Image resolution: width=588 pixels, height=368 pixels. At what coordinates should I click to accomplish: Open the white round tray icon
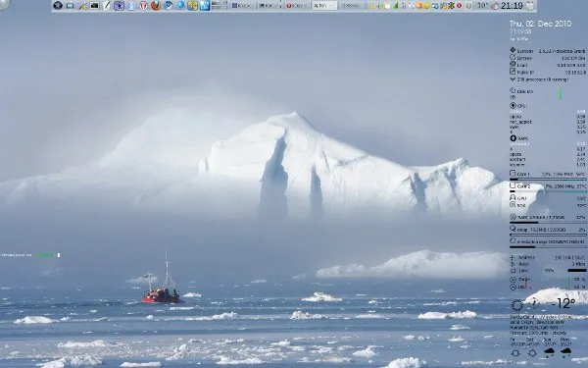pos(387,6)
